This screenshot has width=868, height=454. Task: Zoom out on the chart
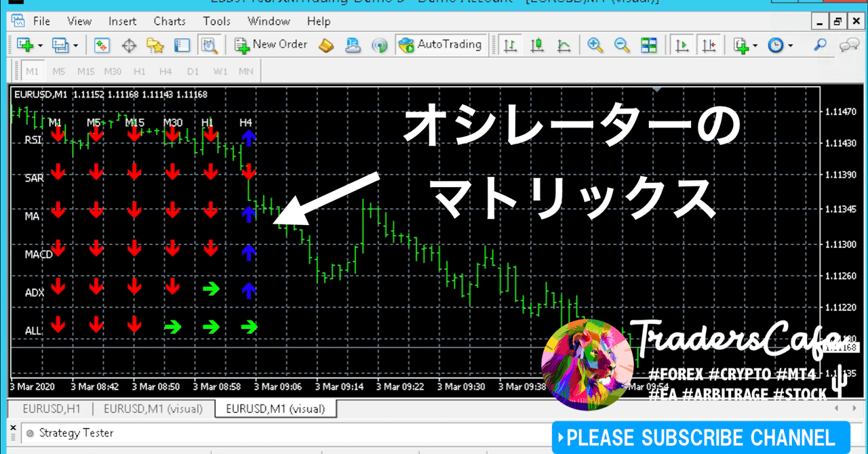(x=620, y=45)
